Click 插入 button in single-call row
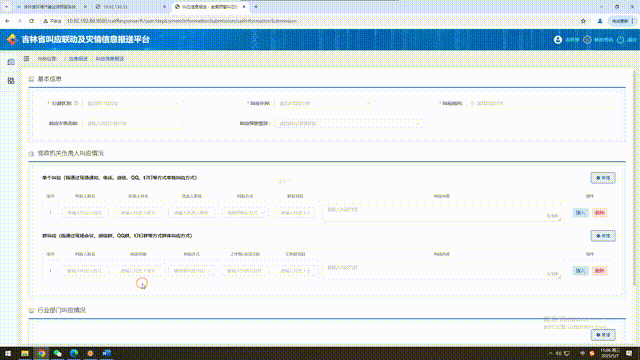The height and width of the screenshot is (360, 640). click(x=580, y=213)
